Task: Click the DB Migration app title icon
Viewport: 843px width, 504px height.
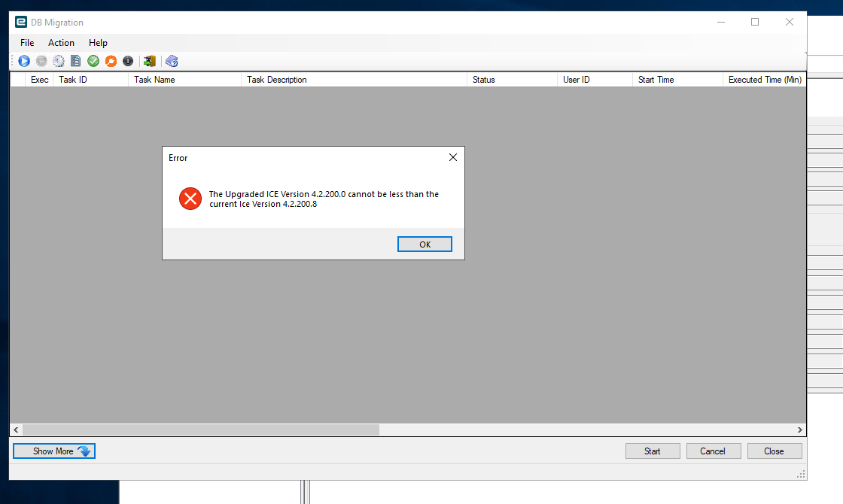Action: 21,22
